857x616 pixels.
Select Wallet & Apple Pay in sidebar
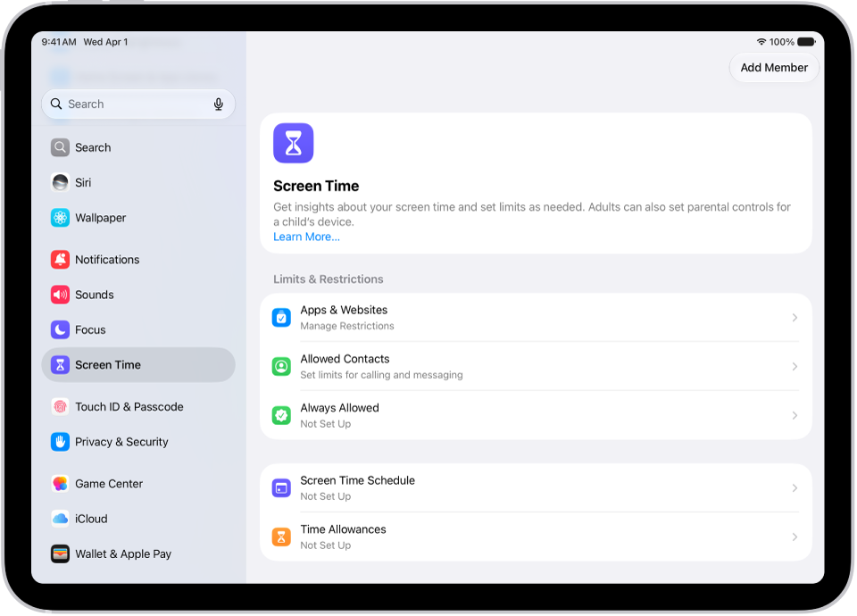click(x=138, y=554)
